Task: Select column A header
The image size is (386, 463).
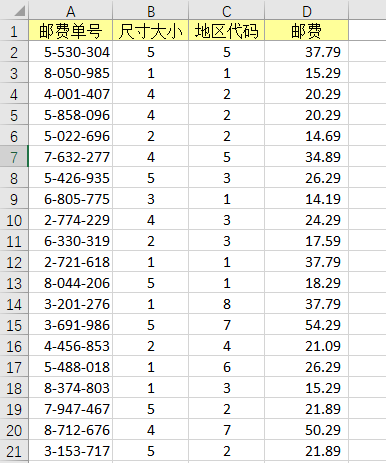Action: [x=71, y=10]
